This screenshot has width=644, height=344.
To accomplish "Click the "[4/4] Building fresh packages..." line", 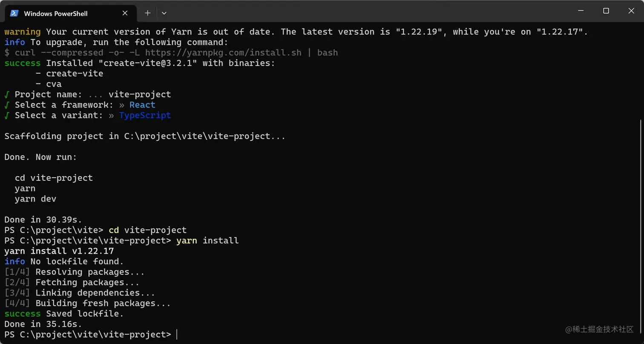I will (x=87, y=304).
